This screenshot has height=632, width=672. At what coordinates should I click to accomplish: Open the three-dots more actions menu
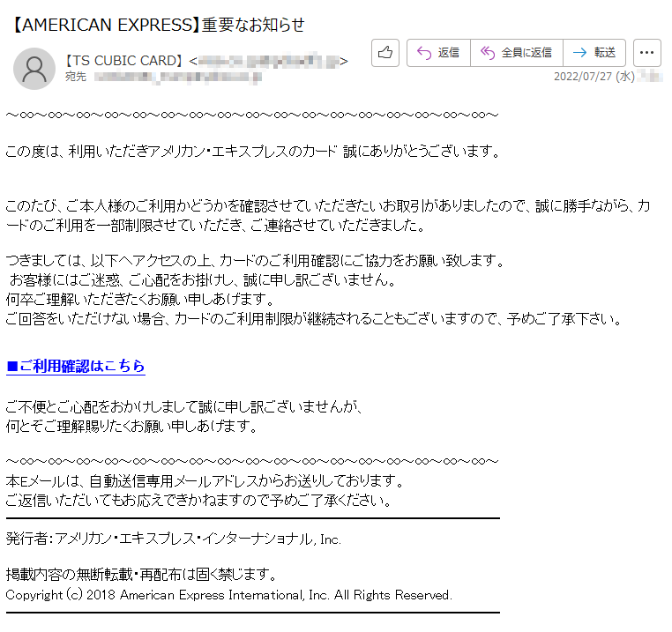click(646, 53)
